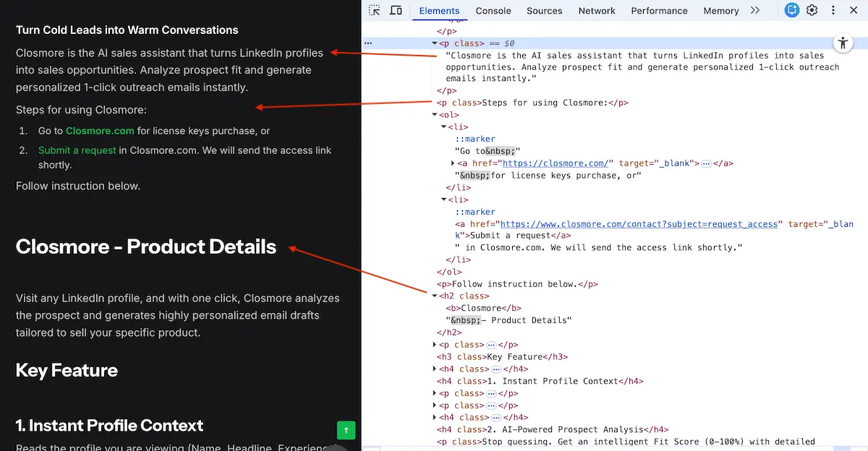Open DevTools settings gear

click(812, 10)
